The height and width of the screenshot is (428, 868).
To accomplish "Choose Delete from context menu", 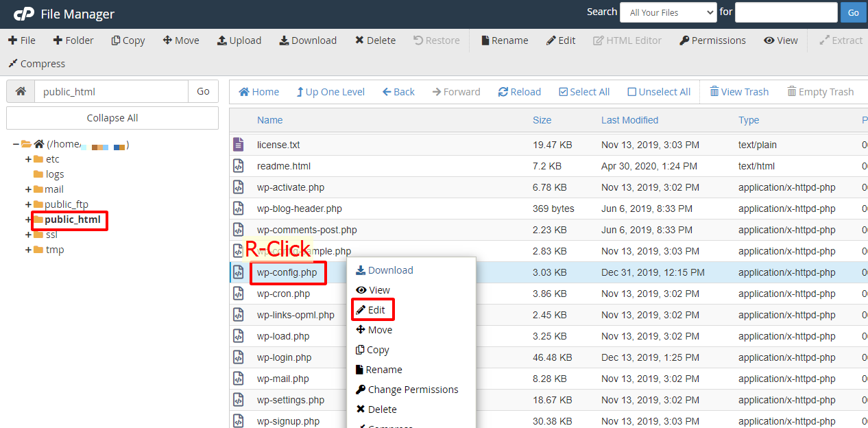I will [x=376, y=409].
